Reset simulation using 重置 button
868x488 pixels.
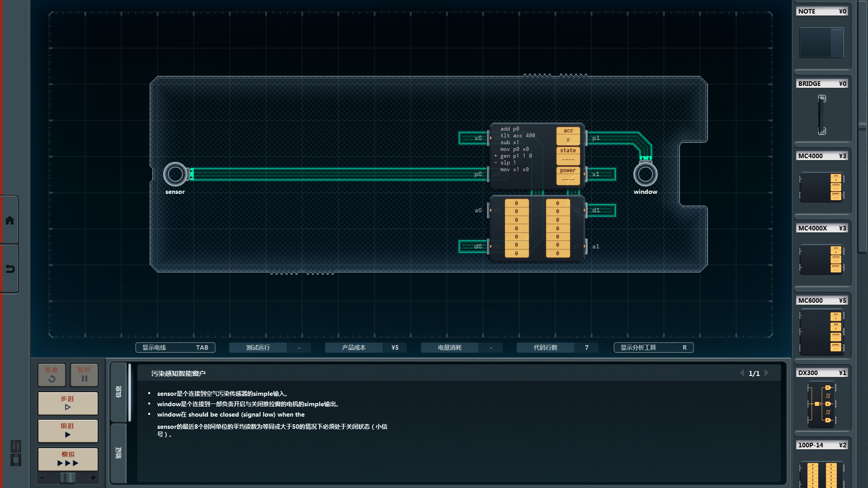click(x=52, y=375)
